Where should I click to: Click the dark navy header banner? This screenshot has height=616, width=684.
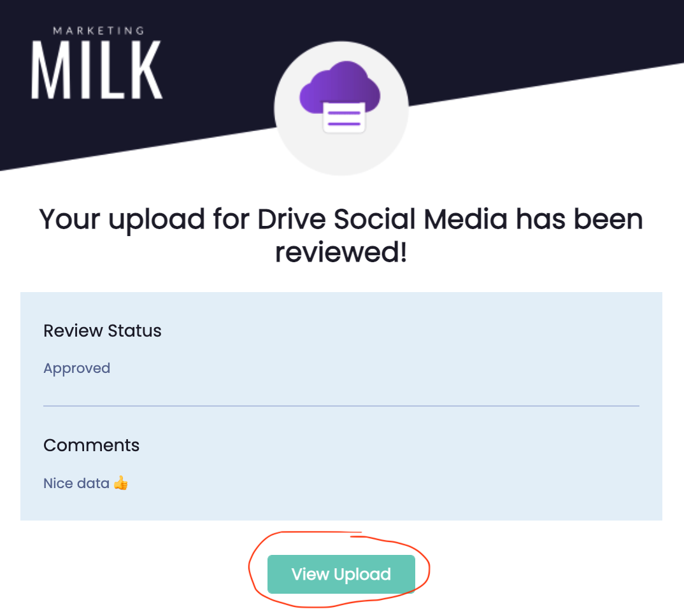(509, 32)
